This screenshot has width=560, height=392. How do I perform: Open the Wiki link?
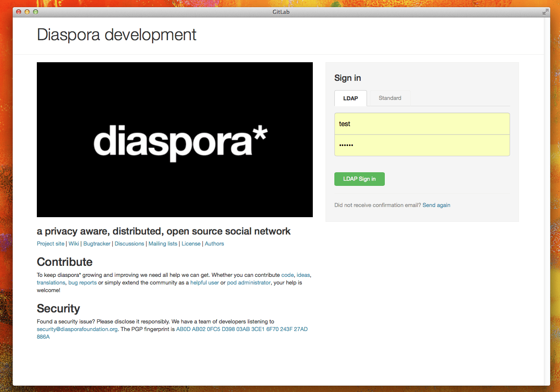[74, 244]
